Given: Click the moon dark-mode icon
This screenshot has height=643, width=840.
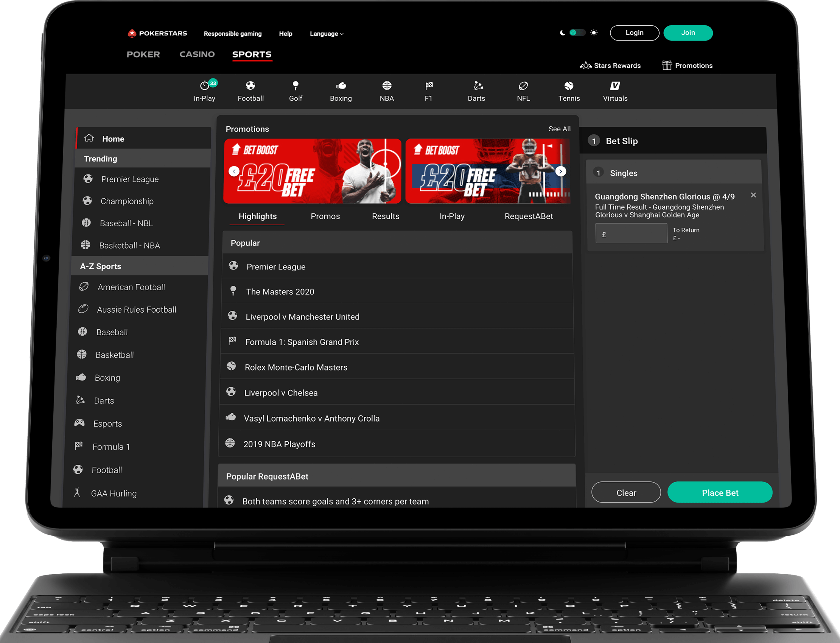Looking at the screenshot, I should [x=562, y=33].
